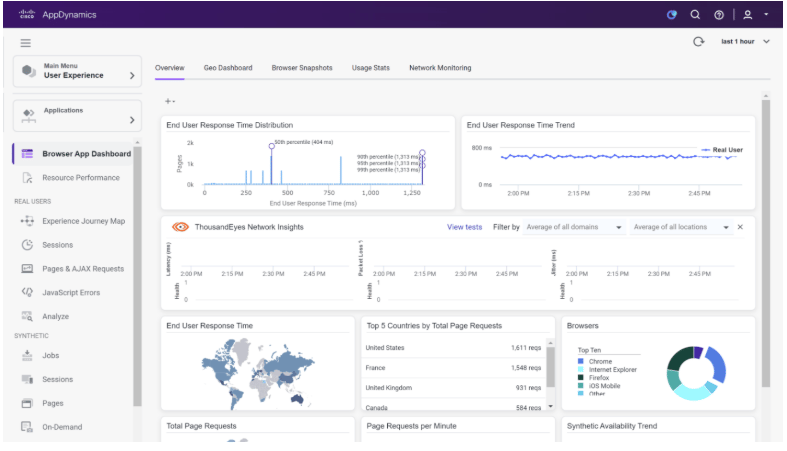Switch to the Usage Stats tab
787x451 pixels.
coord(370,68)
